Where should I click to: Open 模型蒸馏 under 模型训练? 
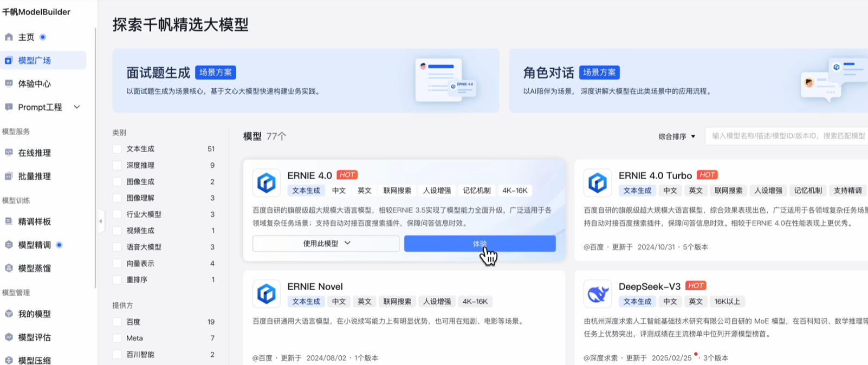(35, 269)
